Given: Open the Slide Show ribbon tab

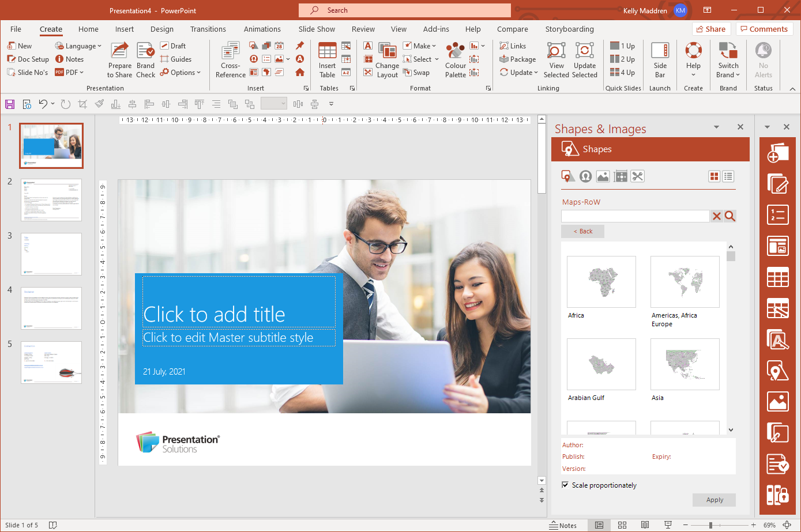Looking at the screenshot, I should (x=316, y=29).
